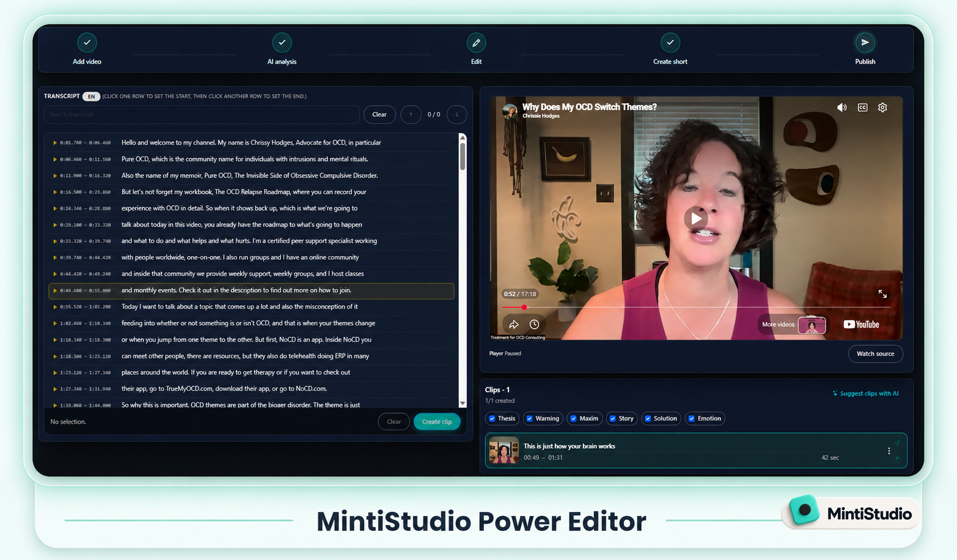Click the Add video step icon
The height and width of the screenshot is (560, 957).
87,43
